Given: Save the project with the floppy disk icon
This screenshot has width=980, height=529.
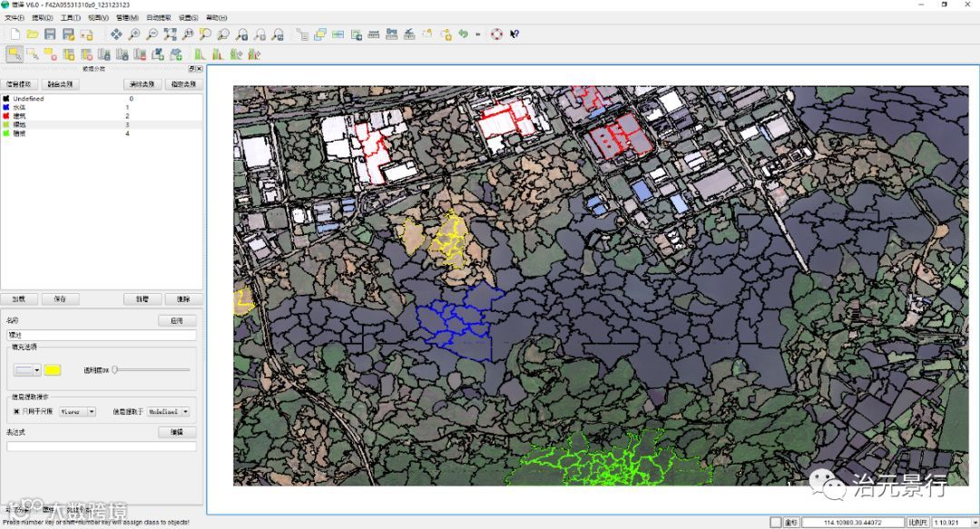Looking at the screenshot, I should click(51, 34).
